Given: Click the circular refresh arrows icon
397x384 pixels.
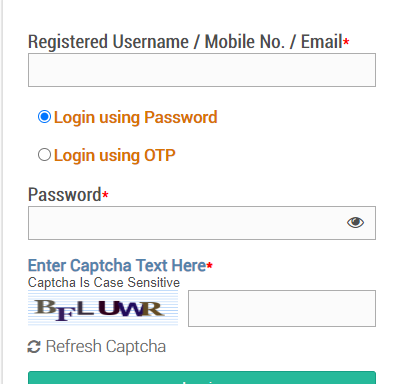Looking at the screenshot, I should [34, 347].
